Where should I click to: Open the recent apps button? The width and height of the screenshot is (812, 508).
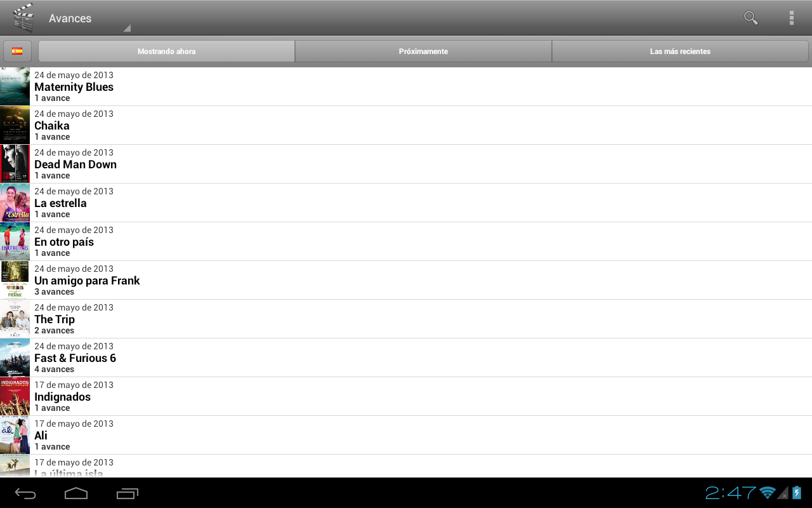128,493
